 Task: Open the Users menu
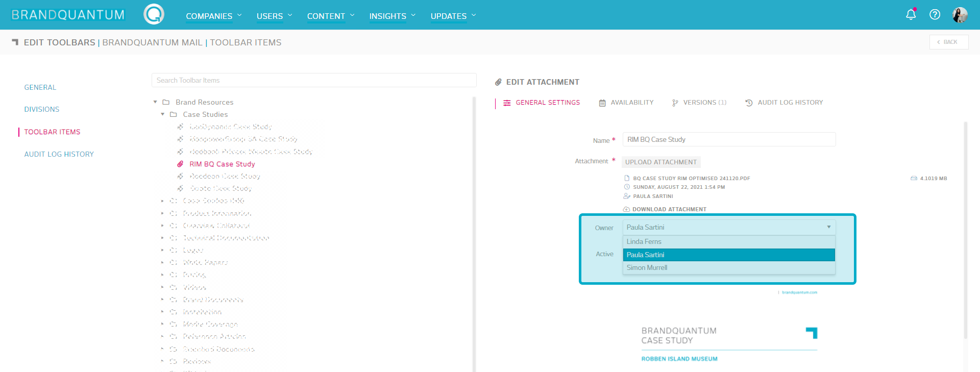275,16
